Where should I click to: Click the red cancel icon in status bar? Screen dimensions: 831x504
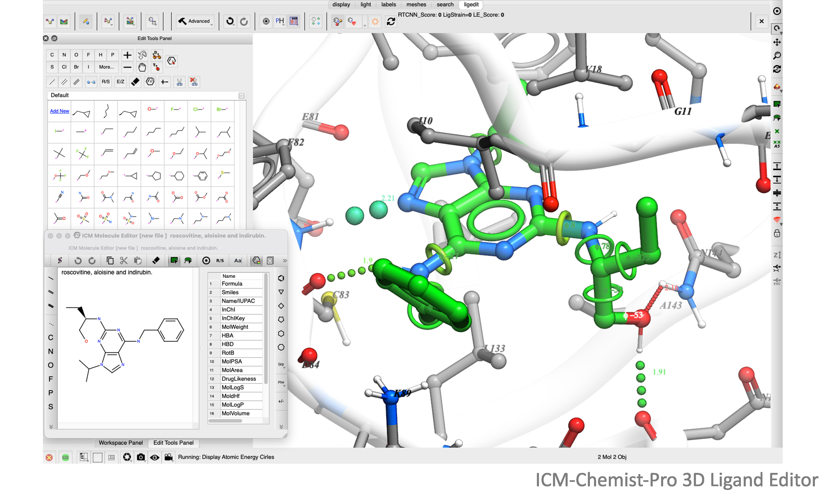tap(49, 458)
